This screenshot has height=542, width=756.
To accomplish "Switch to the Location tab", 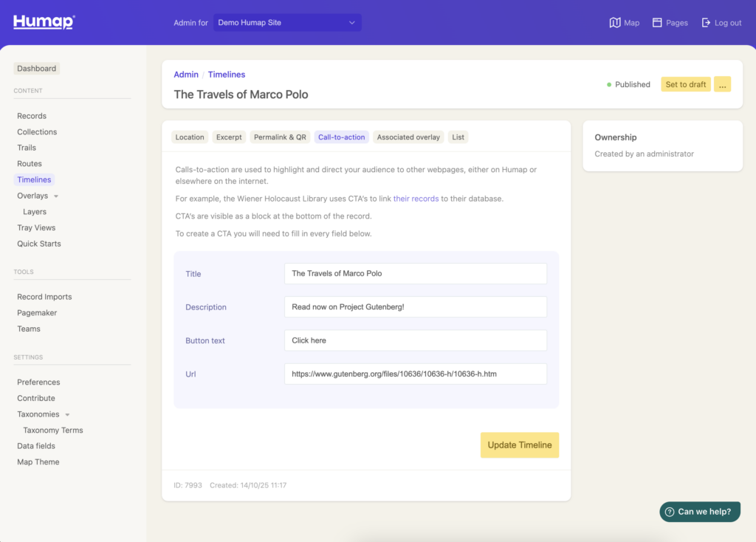I will 190,137.
